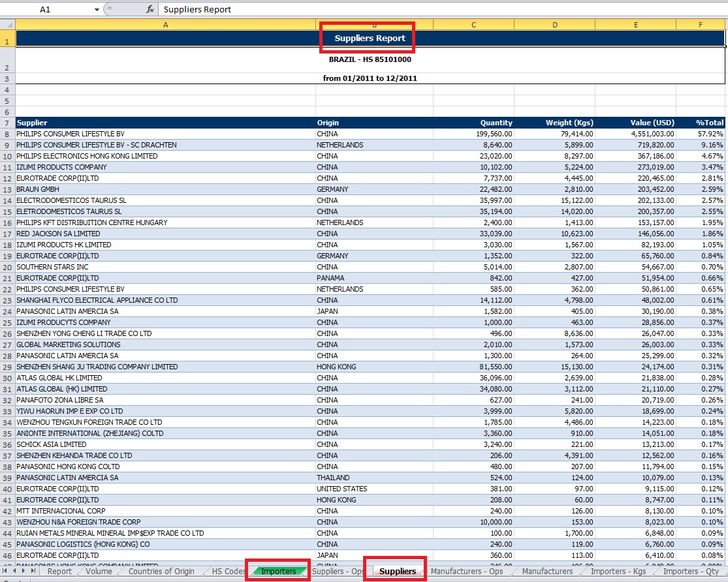Image resolution: width=728 pixels, height=582 pixels.
Task: Click the Name Box showing A1
Action: (x=46, y=9)
